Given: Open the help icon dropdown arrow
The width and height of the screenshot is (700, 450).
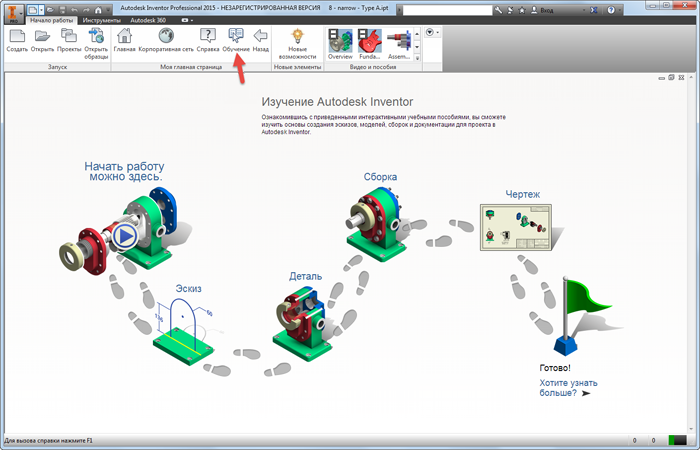Looking at the screenshot, I should (x=620, y=10).
